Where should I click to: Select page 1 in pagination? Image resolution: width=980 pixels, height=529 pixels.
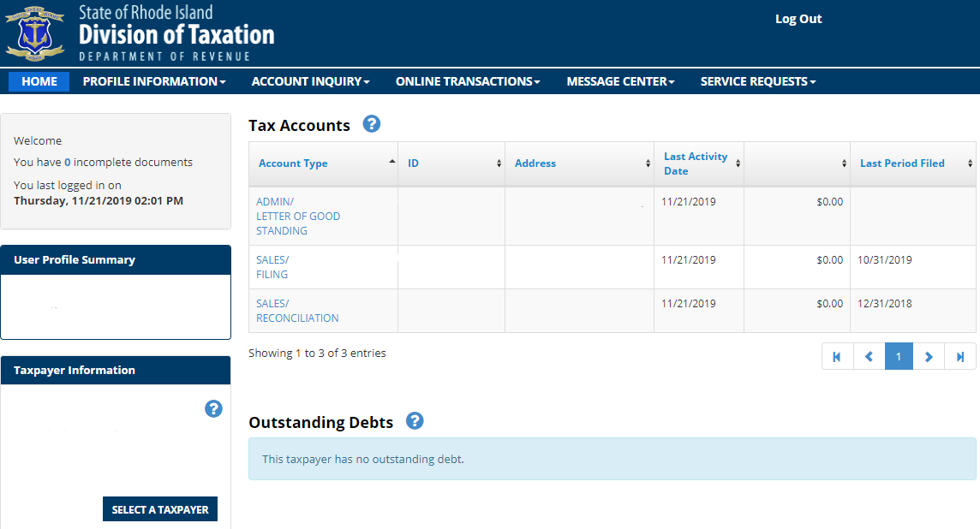[x=899, y=357]
